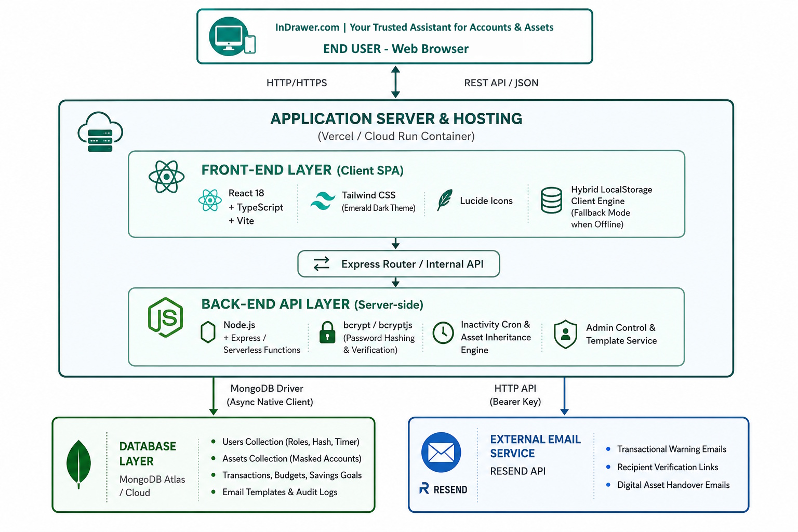
Task: Click the Resend R logo
Action: 424,489
